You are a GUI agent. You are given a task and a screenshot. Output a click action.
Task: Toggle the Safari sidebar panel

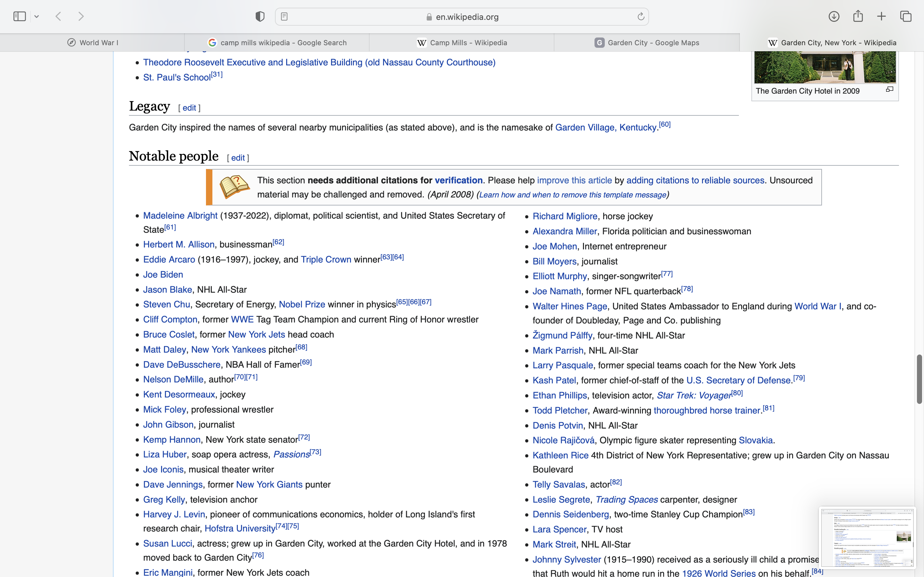[x=20, y=16]
